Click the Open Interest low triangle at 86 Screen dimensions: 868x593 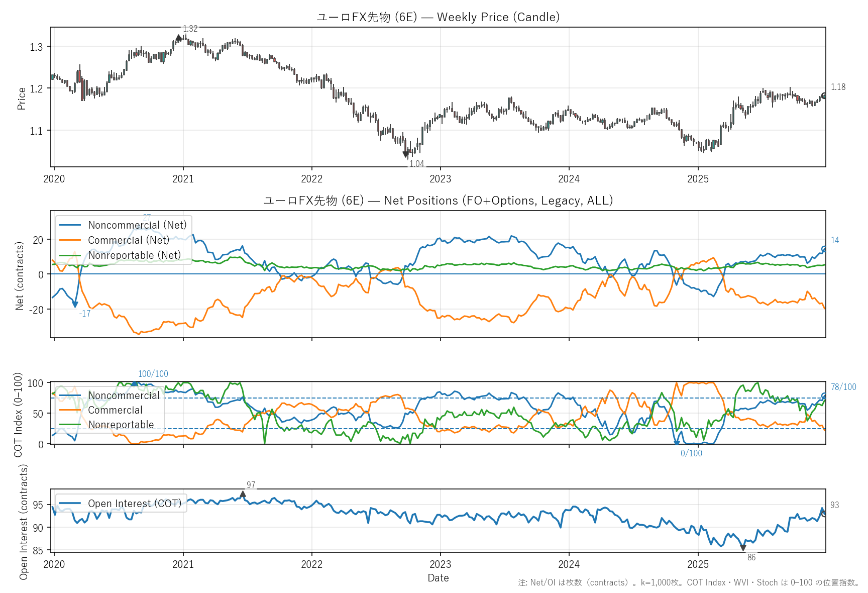(743, 548)
